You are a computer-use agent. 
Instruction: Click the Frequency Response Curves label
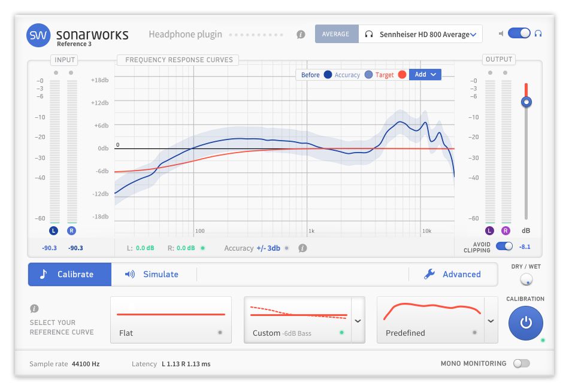tap(179, 60)
